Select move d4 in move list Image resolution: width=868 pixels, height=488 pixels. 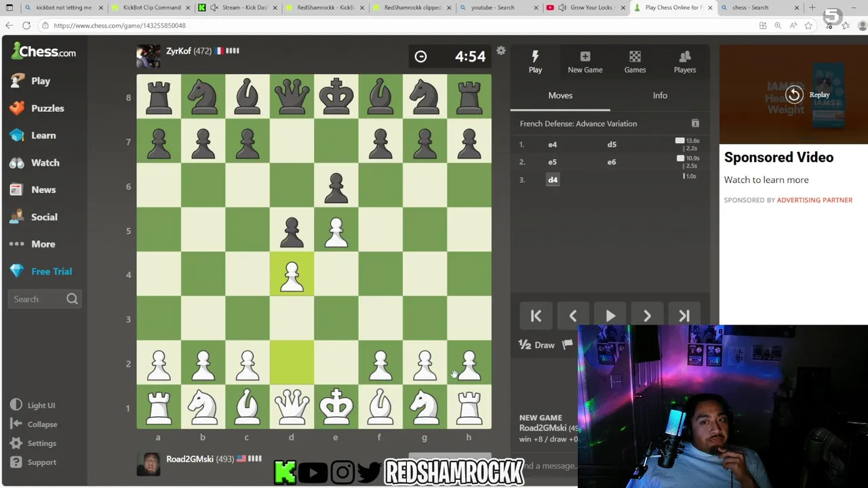pos(553,180)
